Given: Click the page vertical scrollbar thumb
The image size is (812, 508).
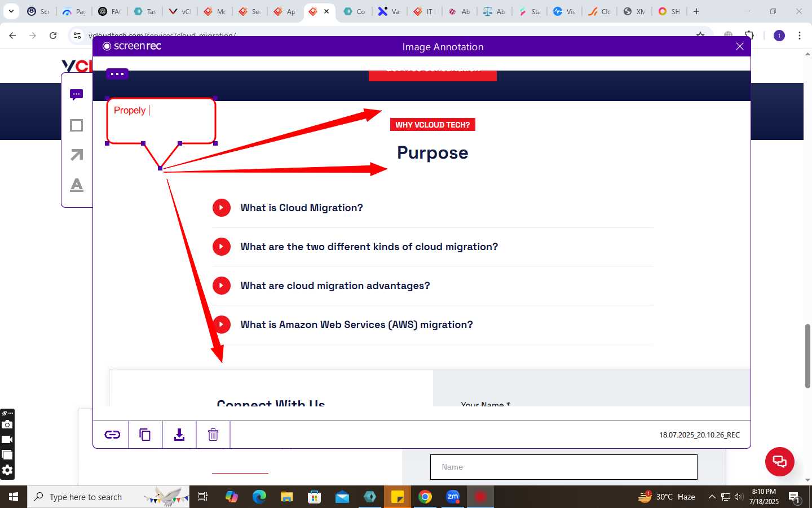Looking at the screenshot, I should 807,356.
